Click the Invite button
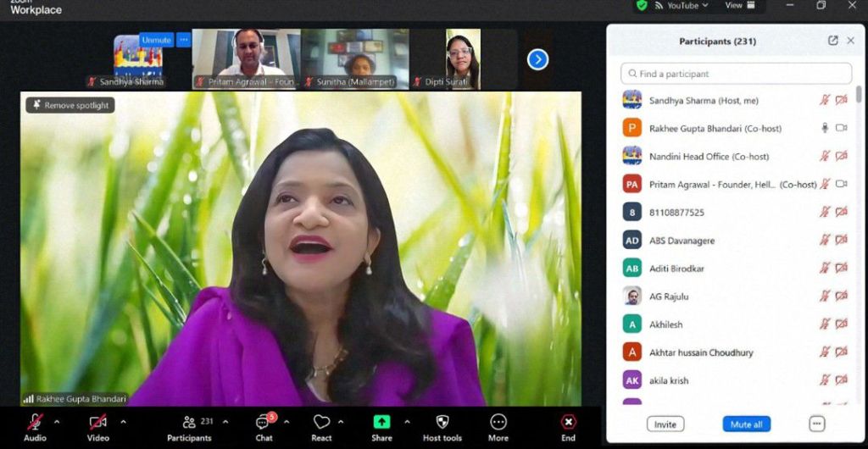This screenshot has height=449, width=868. 665,424
